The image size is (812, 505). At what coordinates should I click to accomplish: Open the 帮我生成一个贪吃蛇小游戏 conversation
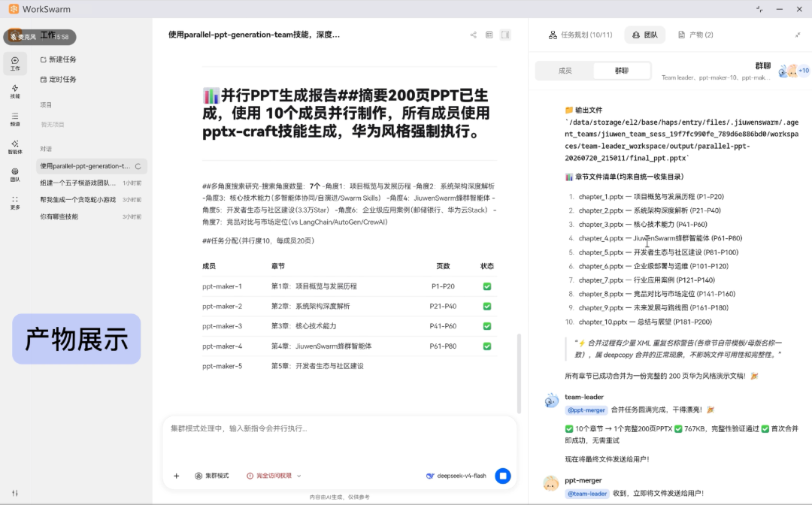tap(92, 200)
